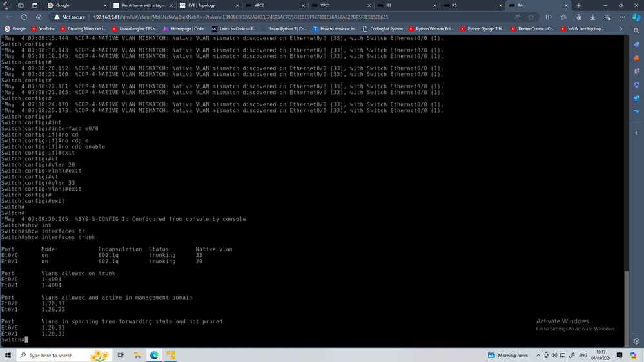Open the Collections icon

click(578, 17)
